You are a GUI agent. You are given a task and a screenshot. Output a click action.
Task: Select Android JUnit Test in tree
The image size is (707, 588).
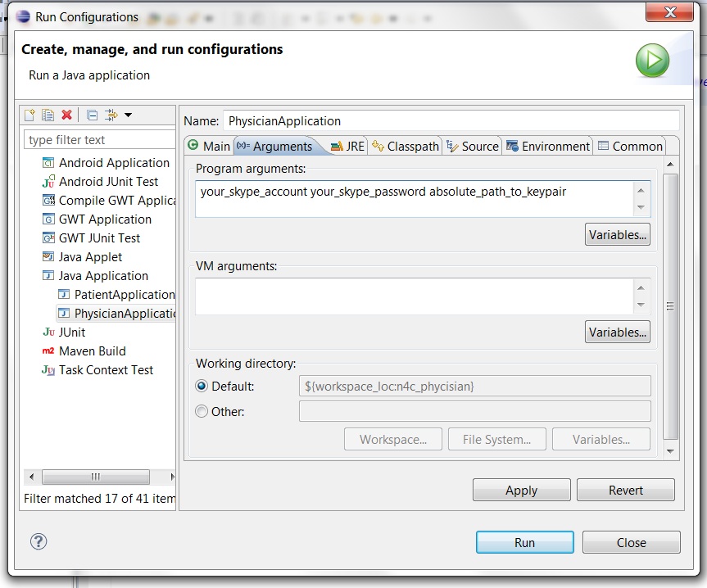[x=108, y=182]
